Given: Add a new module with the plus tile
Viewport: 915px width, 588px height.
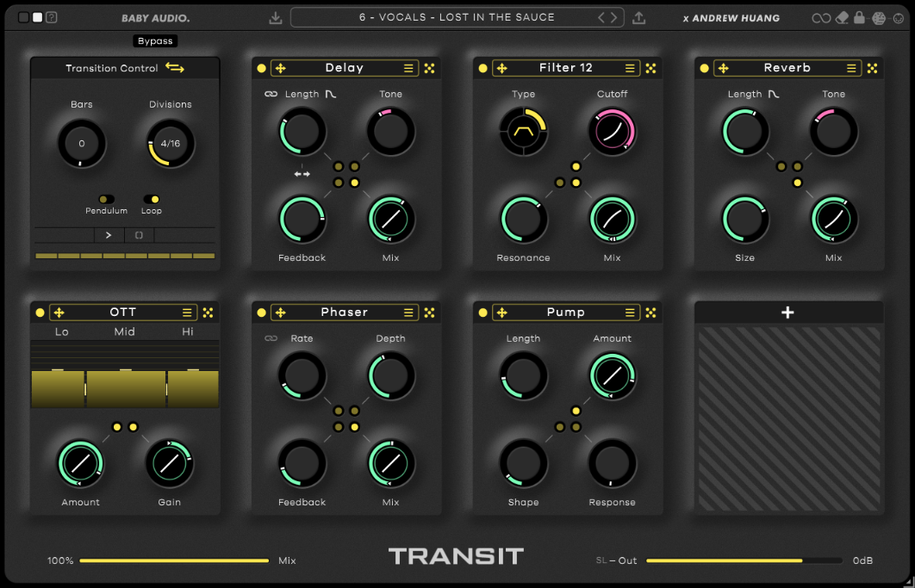Looking at the screenshot, I should tap(787, 312).
